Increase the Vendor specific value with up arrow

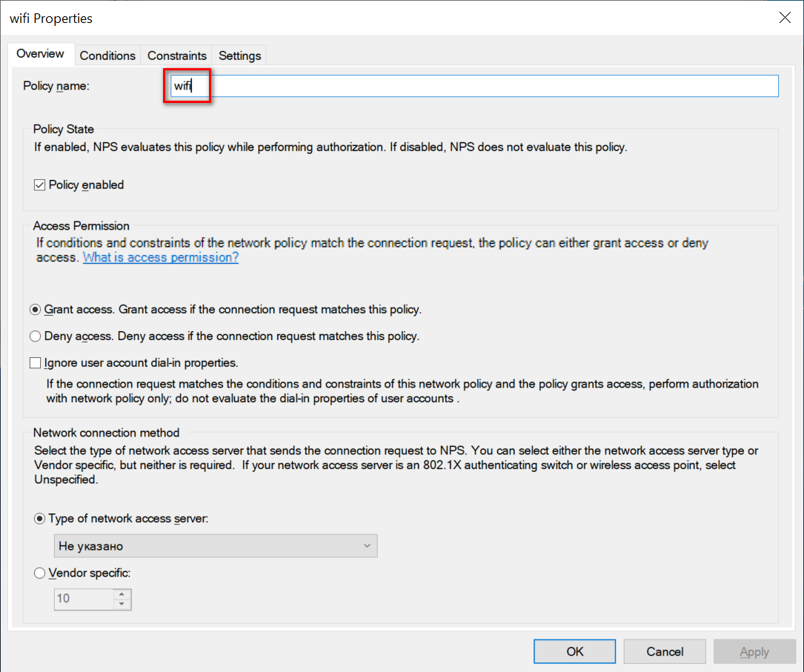click(x=122, y=593)
